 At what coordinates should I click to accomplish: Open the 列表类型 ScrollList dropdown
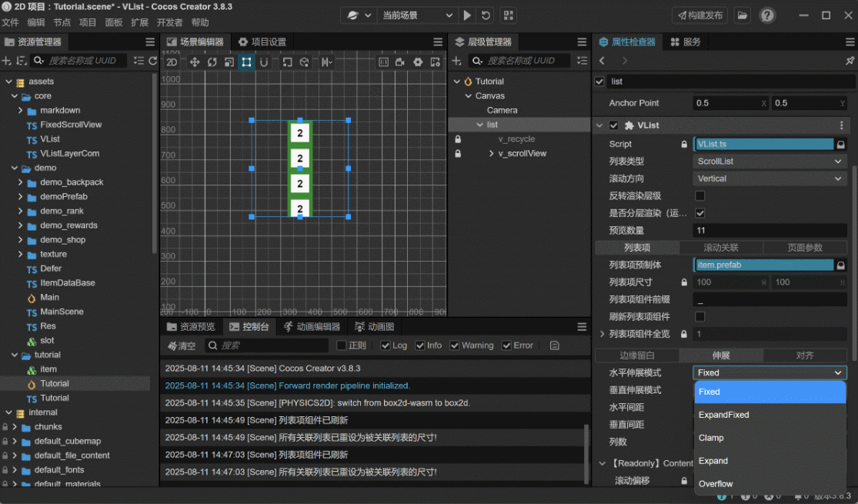pos(770,162)
